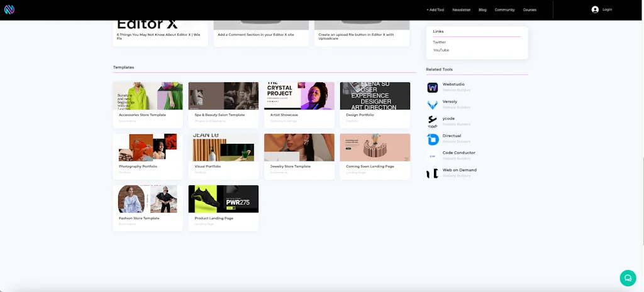The width and height of the screenshot is (644, 292).
Task: Go to the Blog page
Action: pyautogui.click(x=482, y=10)
